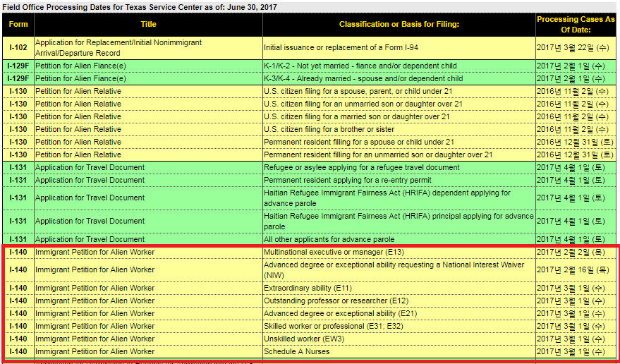Click the HRIFA principal applying for advance parole cell
The width and height of the screenshot is (620, 364).
click(x=399, y=222)
